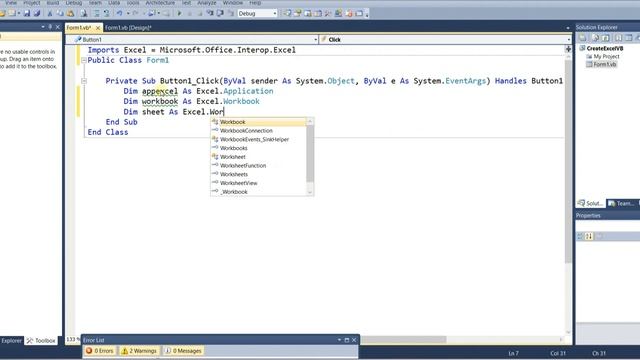Choose Workbooks from the IntelliSense list

point(258,148)
